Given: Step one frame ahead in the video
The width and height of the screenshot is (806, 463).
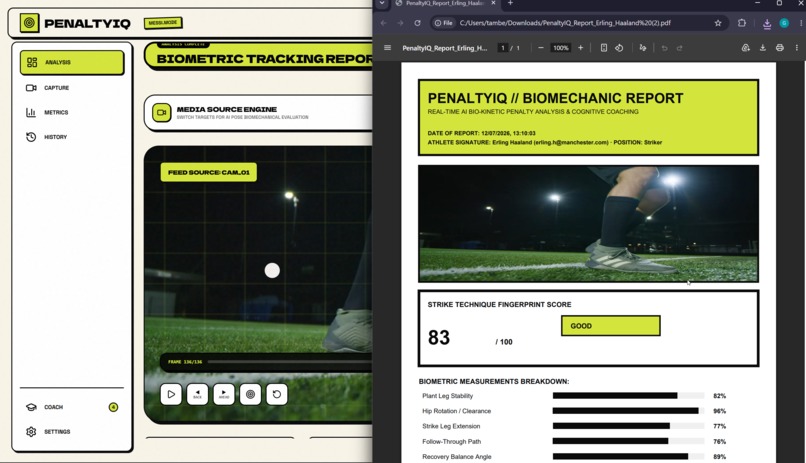Looking at the screenshot, I should tap(224, 394).
